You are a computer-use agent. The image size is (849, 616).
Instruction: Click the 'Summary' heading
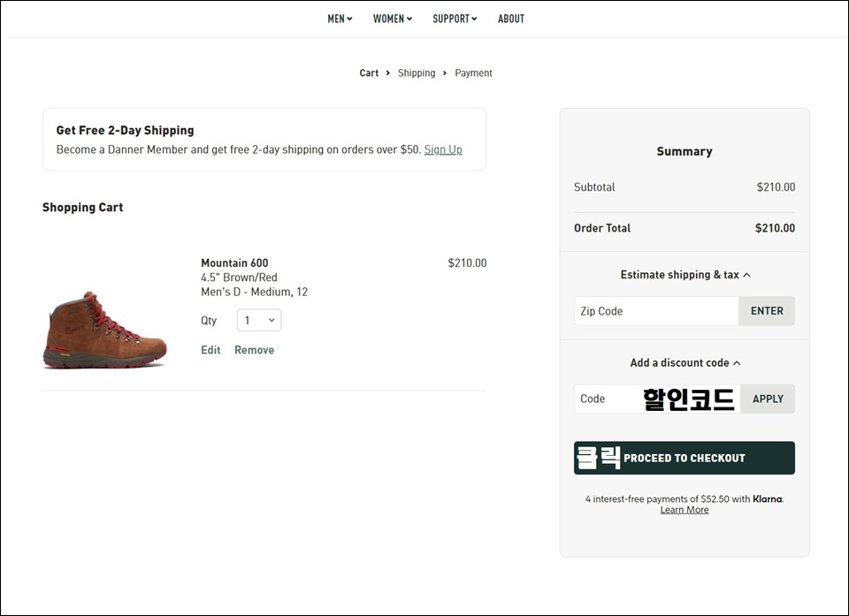[685, 151]
